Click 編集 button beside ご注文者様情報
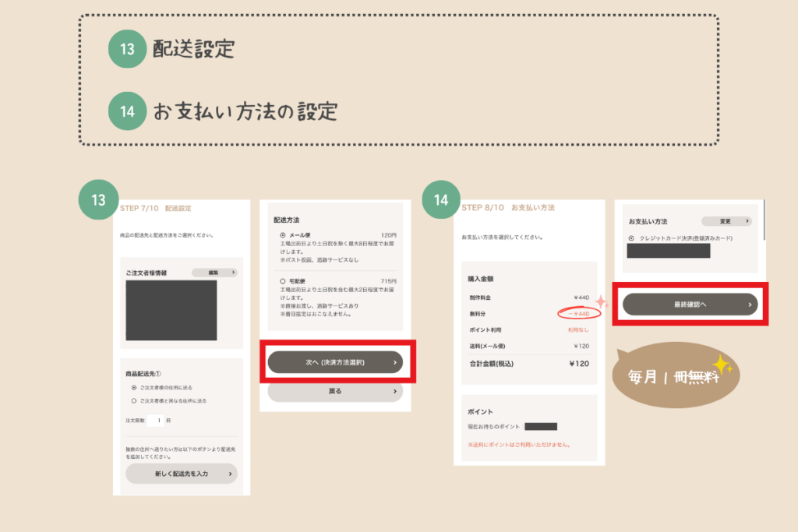798x532 pixels. tap(214, 273)
